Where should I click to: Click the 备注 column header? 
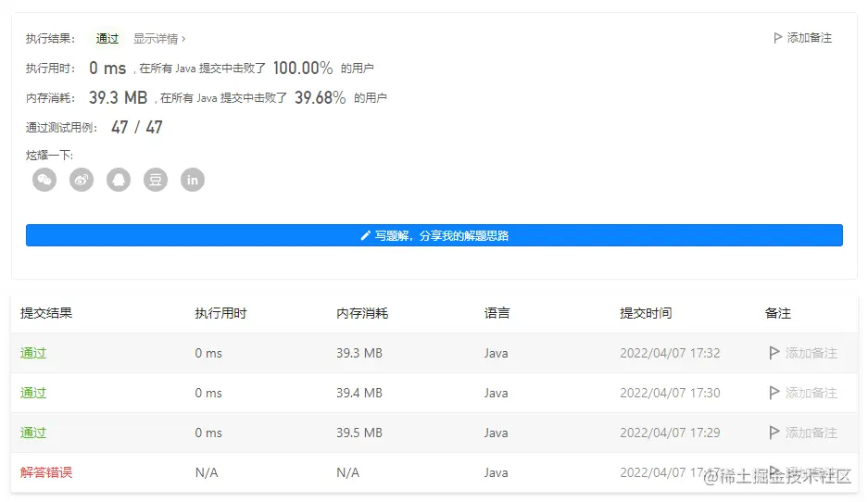point(778,313)
